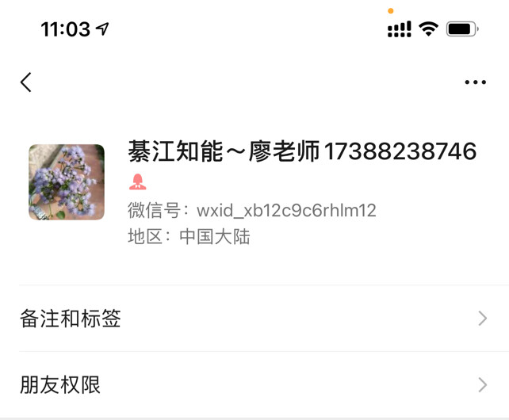Viewport: 509px width, 420px height.
Task: Tap the orange microphone indicator dot
Action: (391, 11)
